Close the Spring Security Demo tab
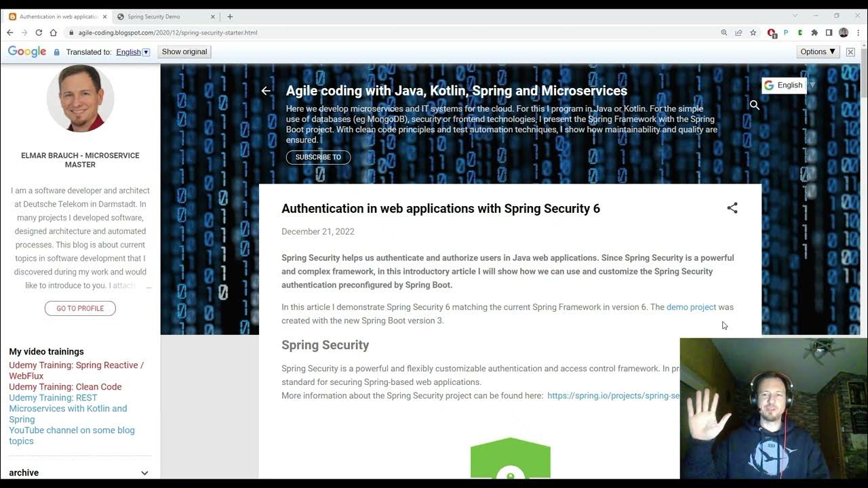 coord(213,16)
